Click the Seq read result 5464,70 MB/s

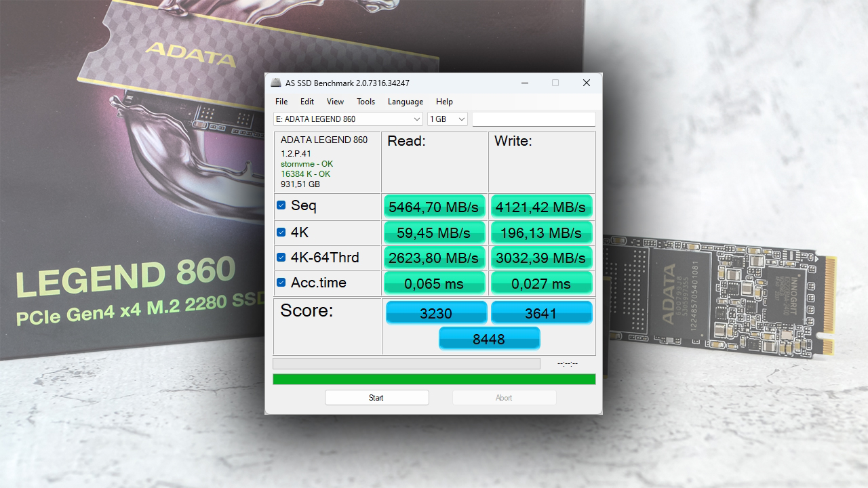pyautogui.click(x=434, y=207)
